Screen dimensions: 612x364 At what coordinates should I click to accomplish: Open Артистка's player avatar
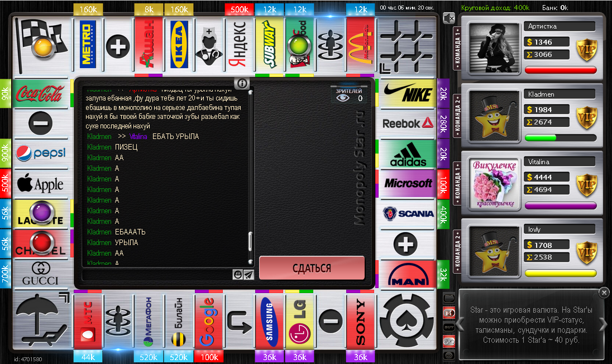tap(494, 47)
